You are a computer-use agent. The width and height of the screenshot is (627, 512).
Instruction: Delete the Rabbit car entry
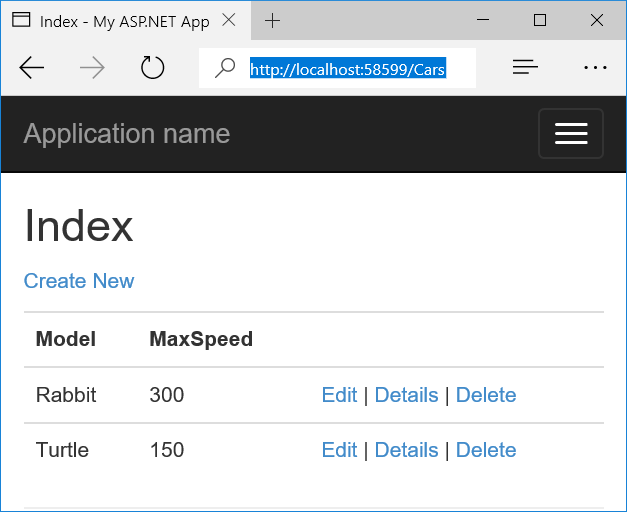tap(486, 395)
